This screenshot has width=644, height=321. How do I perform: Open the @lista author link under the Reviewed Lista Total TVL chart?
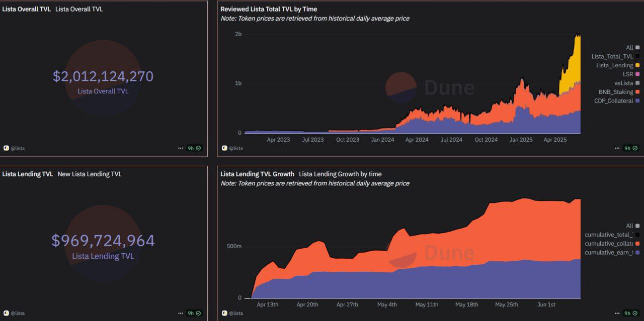236,148
